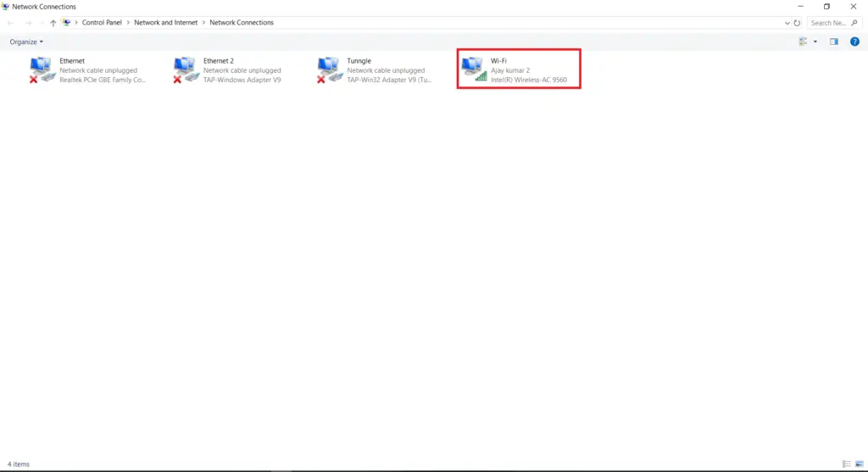Open the chevron after Control Panel
Viewport: 868px width, 472px height.
tap(128, 23)
